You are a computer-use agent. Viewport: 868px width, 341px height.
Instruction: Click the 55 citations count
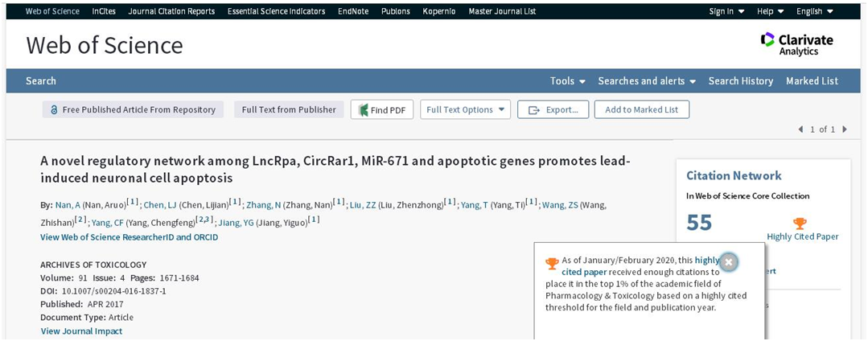699,222
